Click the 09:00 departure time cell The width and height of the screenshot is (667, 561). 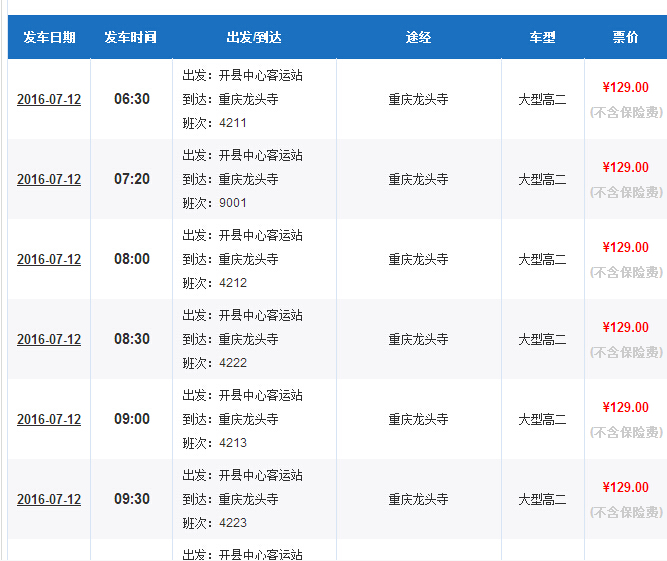(132, 419)
